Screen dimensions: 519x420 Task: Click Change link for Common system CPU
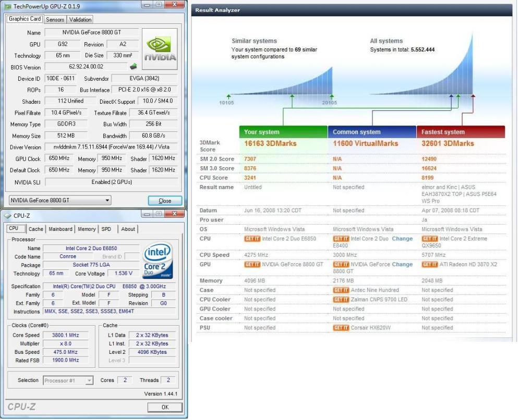pyautogui.click(x=402, y=239)
